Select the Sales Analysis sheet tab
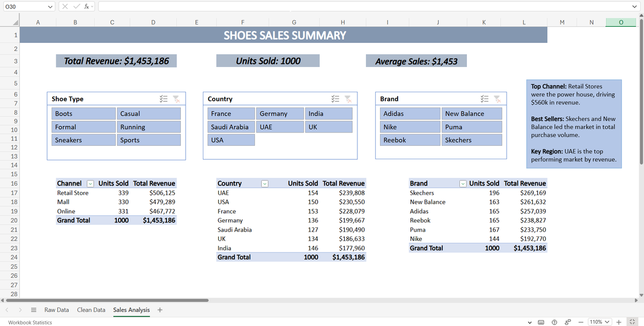The width and height of the screenshot is (644, 326). (131, 310)
